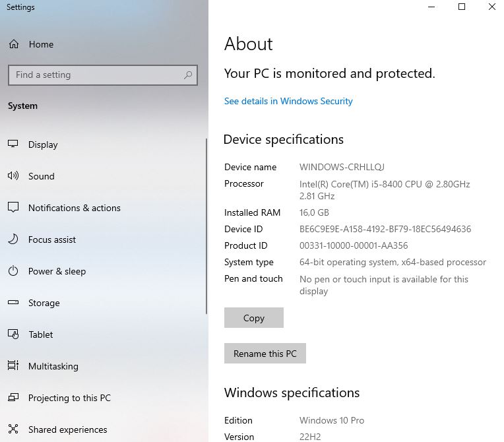This screenshot has width=504, height=442.
Task: Click the 22H2 version value
Action: 310,437
